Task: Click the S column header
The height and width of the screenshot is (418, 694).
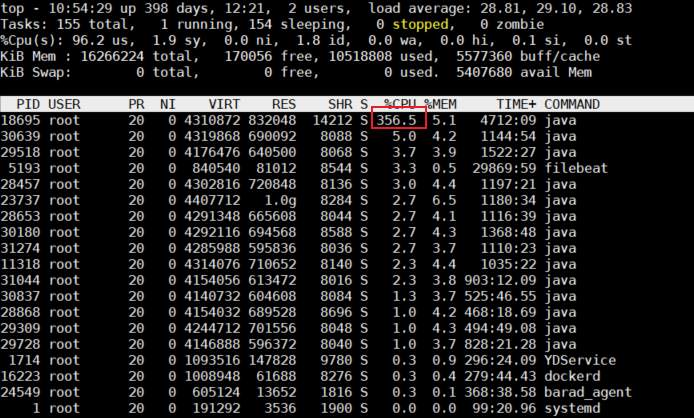Action: click(x=364, y=104)
